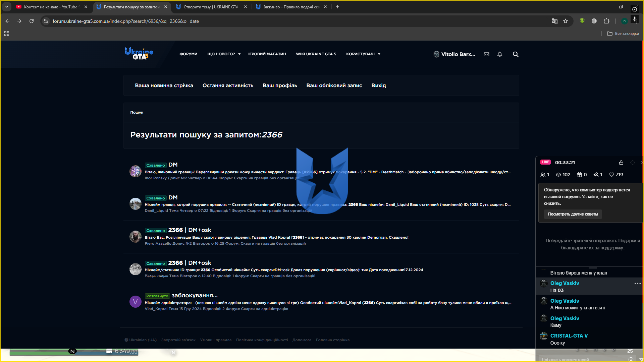
Task: Click Ihor Ronsky avatar in first result
Action: pyautogui.click(x=136, y=171)
